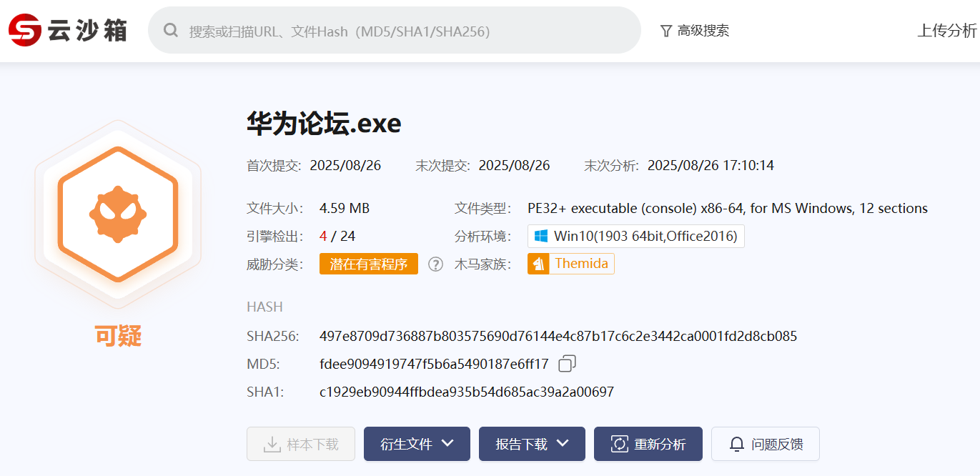Screen dimensions: 980x476
Task: Open 上传分析 upload analysis
Action: click(x=947, y=31)
